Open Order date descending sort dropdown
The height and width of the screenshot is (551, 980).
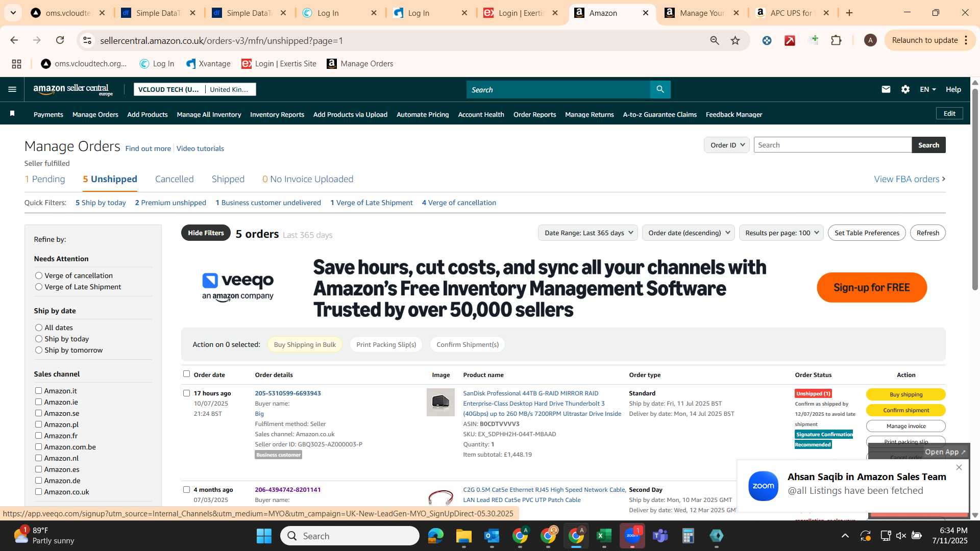[x=689, y=233]
